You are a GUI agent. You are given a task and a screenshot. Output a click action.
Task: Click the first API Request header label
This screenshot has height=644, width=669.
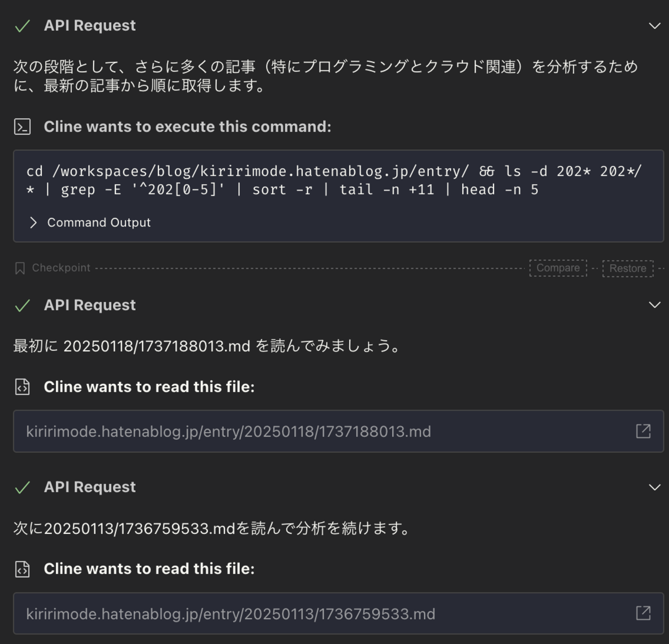90,26
